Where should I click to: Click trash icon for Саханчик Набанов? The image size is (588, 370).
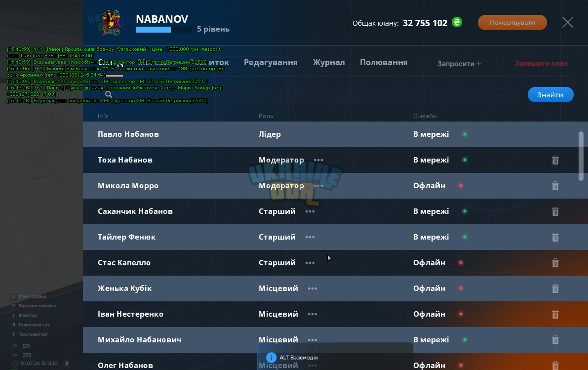tap(555, 211)
